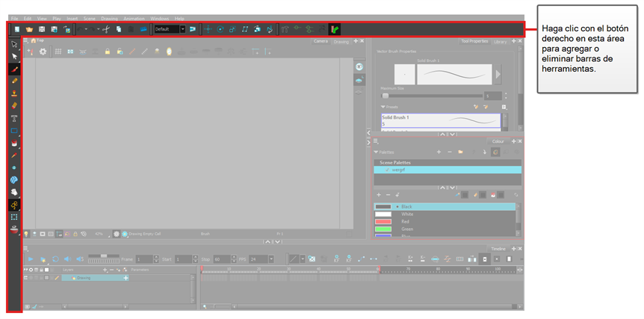
Task: Select the Hand pan tool
Action: 14,192
